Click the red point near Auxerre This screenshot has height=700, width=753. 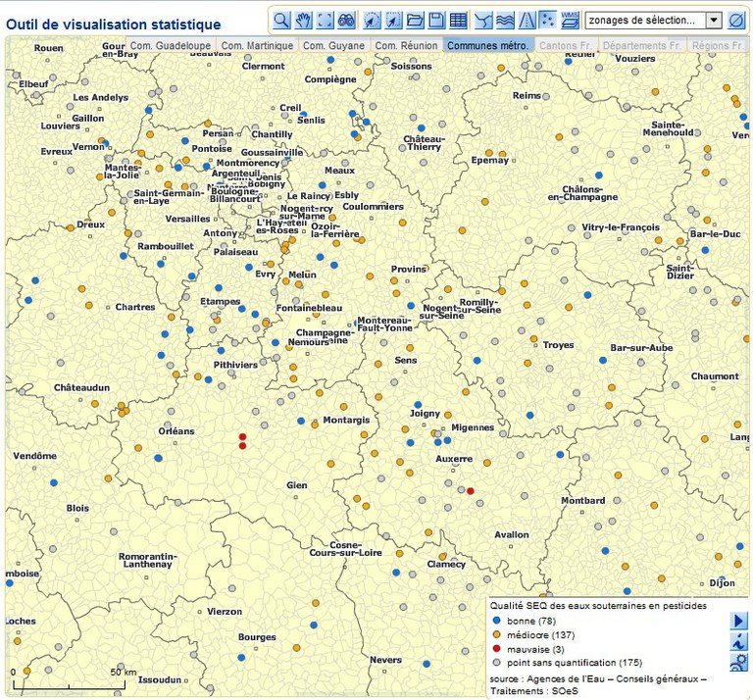pyautogui.click(x=471, y=491)
